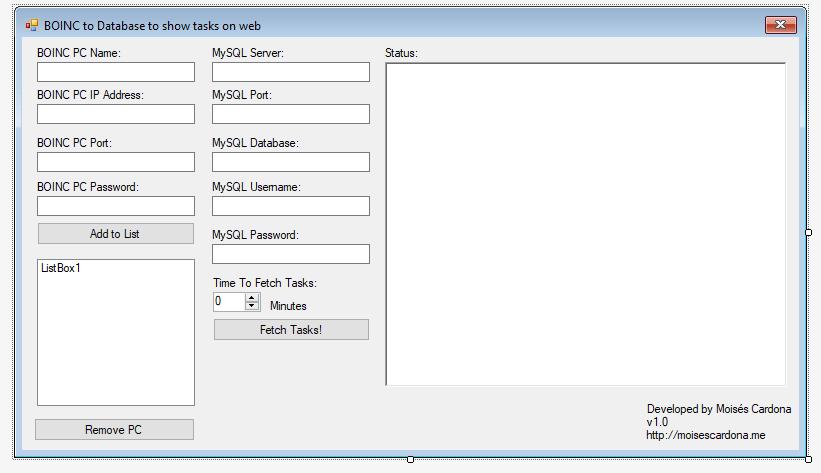Click the MySQL Server: label
Screen dimensions: 821x473
pos(248,53)
